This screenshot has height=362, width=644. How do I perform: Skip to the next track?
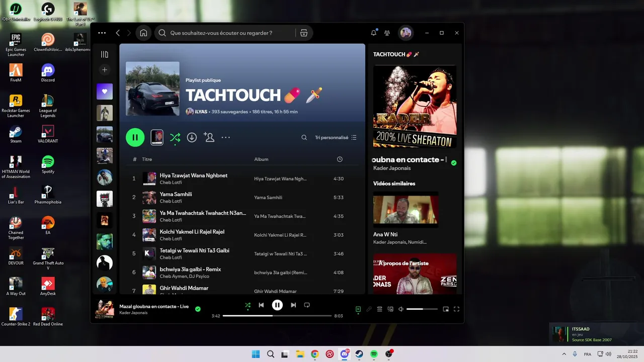click(293, 305)
